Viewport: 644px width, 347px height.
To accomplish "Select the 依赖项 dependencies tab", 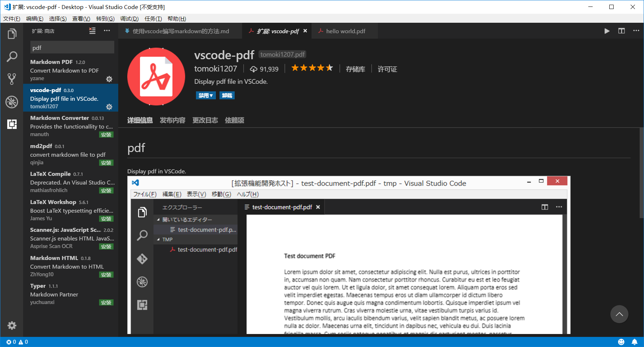I will pos(234,120).
